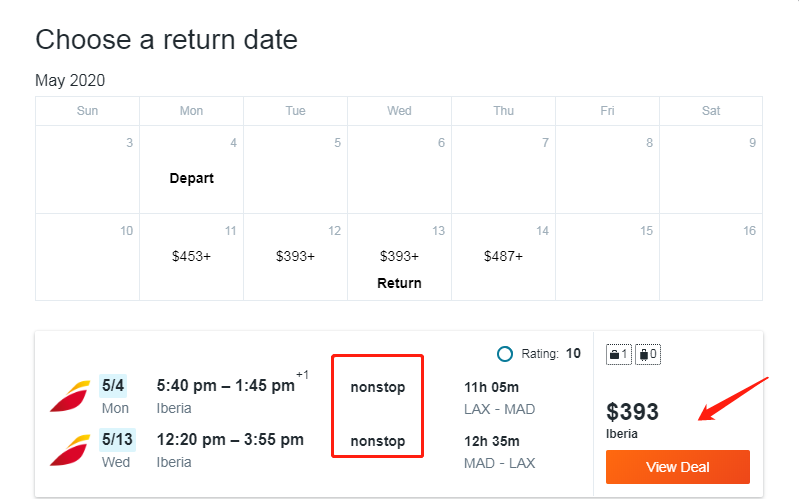Image resolution: width=799 pixels, height=499 pixels.
Task: Select May 13 Return date cell
Action: 400,256
